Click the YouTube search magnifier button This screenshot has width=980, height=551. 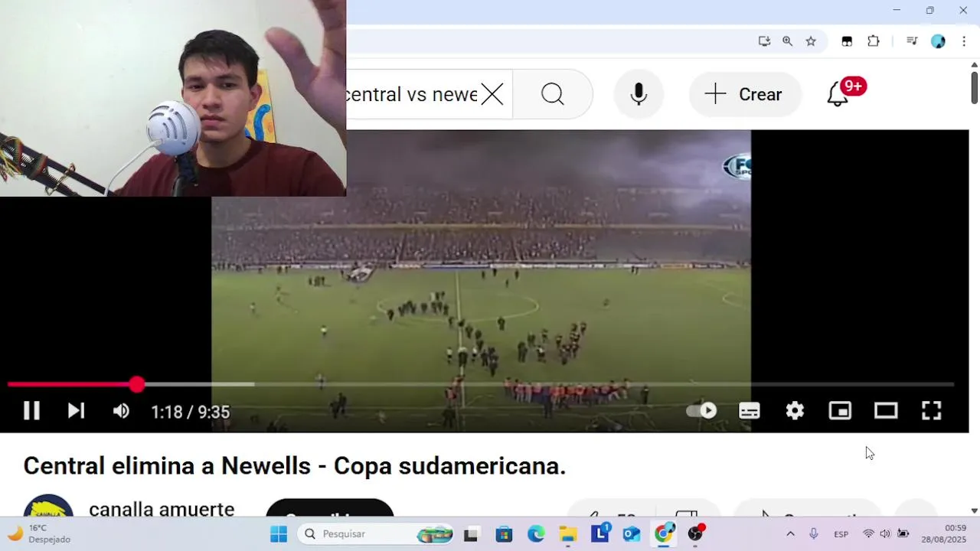553,94
